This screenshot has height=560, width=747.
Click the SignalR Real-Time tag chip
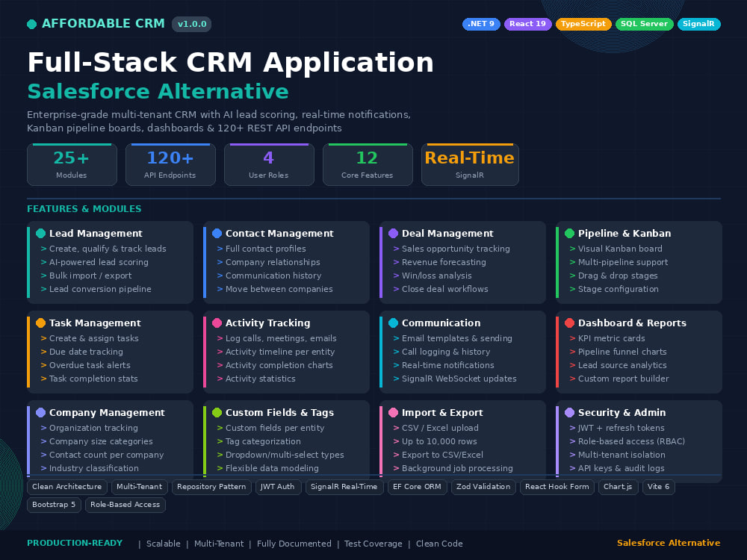pos(344,487)
